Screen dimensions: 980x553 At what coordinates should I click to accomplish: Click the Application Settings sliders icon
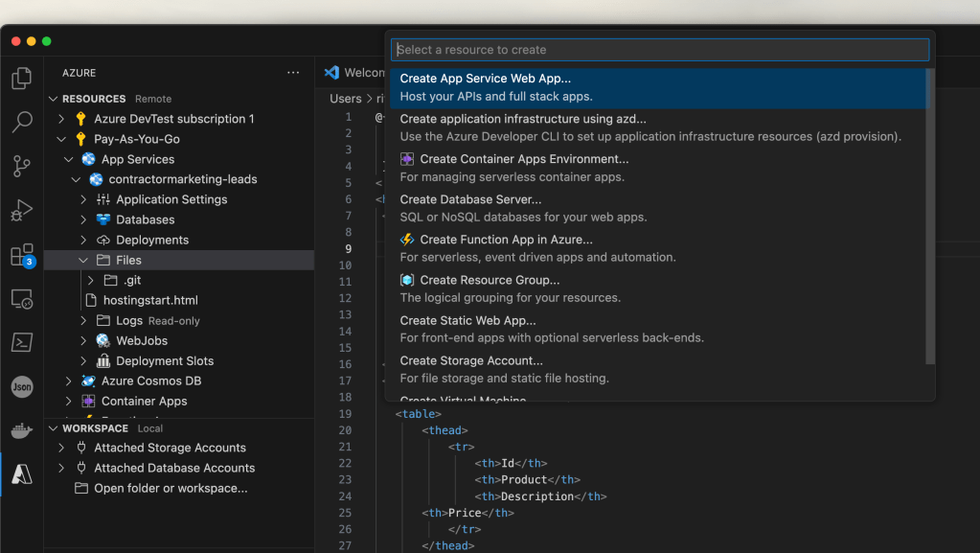click(x=103, y=199)
